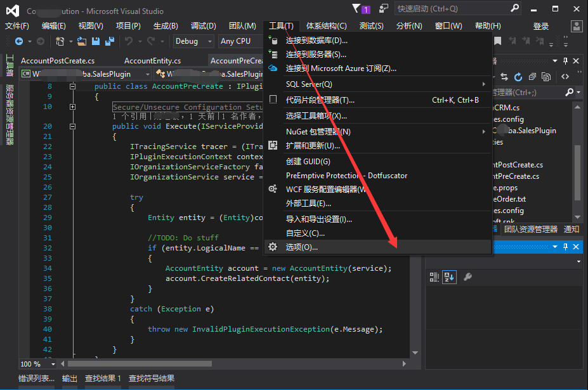Select tPreCreate.cs in Solution Explorer

coord(516,176)
